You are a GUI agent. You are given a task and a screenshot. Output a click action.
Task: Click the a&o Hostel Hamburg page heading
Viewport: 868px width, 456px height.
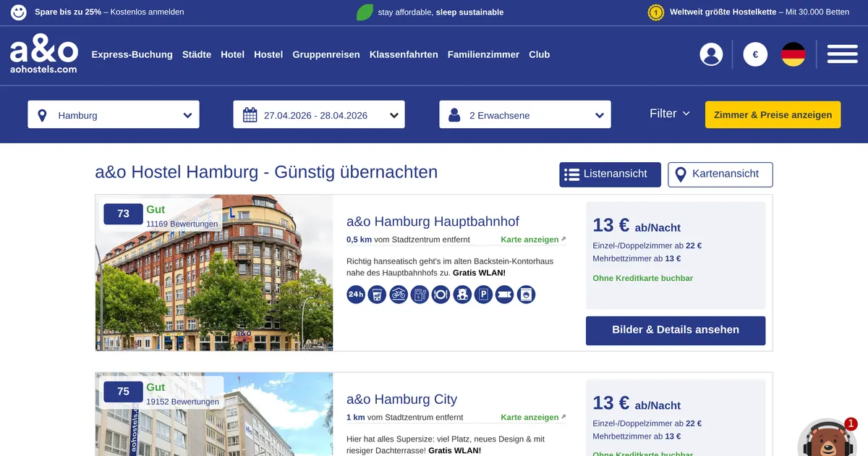pyautogui.click(x=266, y=172)
